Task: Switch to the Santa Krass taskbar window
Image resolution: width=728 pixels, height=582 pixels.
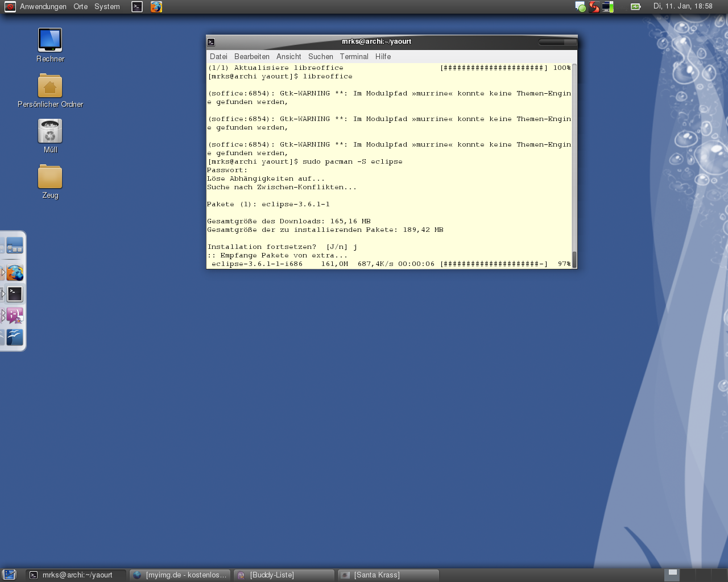Action: pyautogui.click(x=388, y=575)
